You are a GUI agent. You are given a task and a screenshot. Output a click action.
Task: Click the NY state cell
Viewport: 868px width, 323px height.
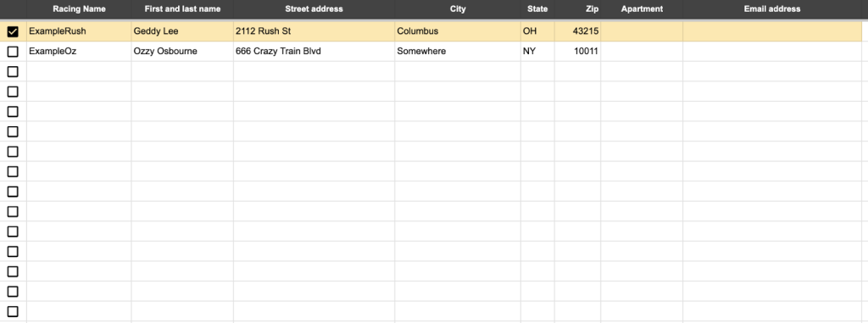(537, 52)
